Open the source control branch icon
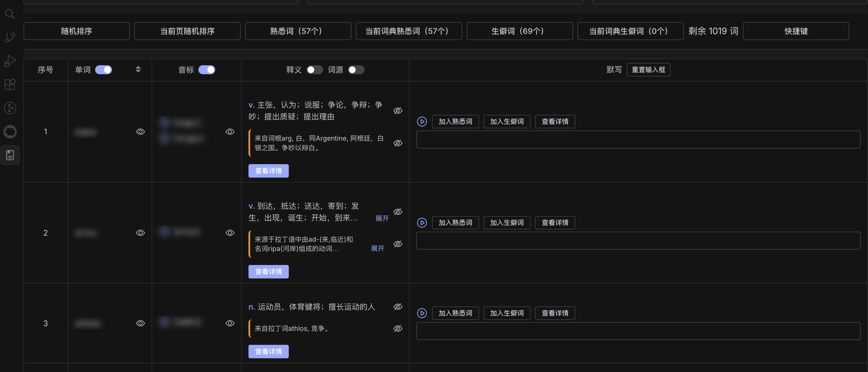The width and height of the screenshot is (868, 372). click(x=10, y=37)
